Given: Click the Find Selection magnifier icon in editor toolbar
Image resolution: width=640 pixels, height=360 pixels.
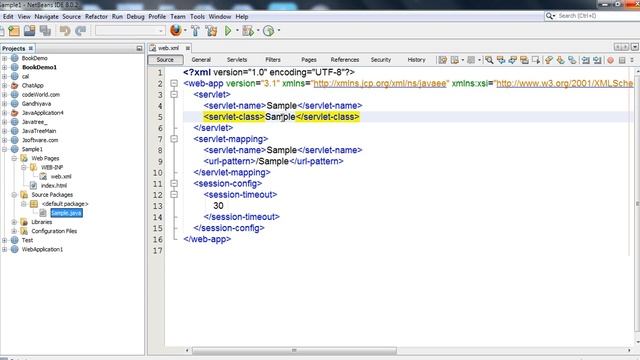Looking at the screenshot, I should (x=489, y=60).
